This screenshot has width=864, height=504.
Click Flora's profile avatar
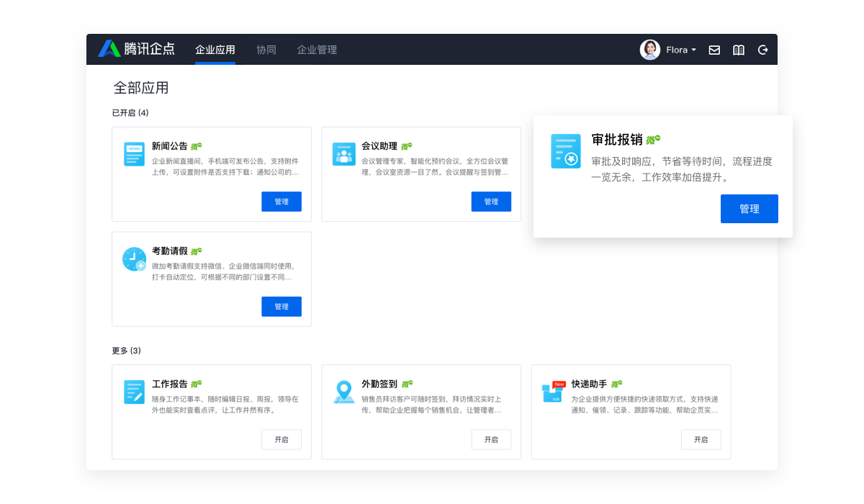650,50
